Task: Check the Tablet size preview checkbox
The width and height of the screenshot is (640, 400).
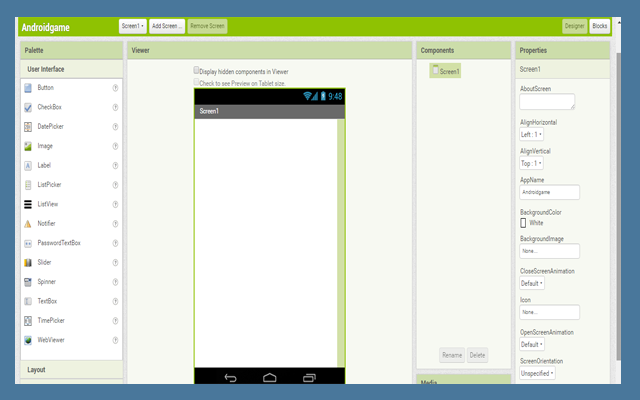Action: click(x=197, y=83)
